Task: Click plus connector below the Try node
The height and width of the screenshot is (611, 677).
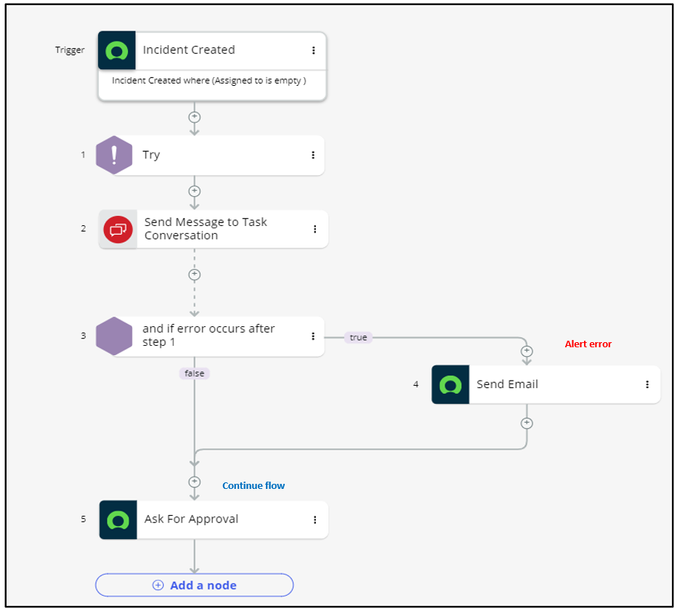Action: tap(194, 191)
